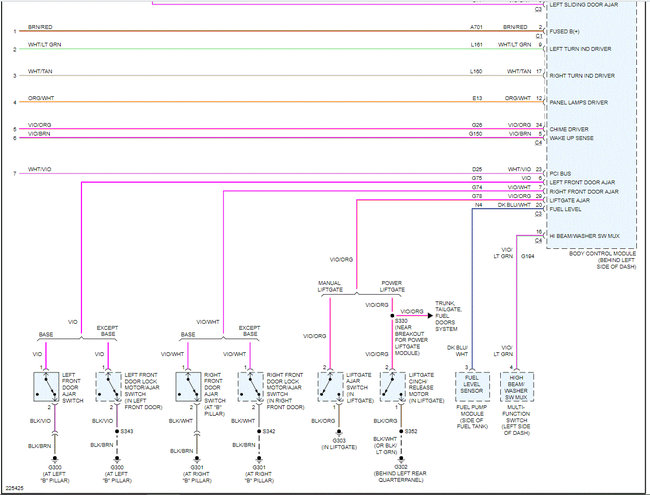The height and width of the screenshot is (495, 650).
Task: Select the PCI BUS pin label
Action: [560, 174]
